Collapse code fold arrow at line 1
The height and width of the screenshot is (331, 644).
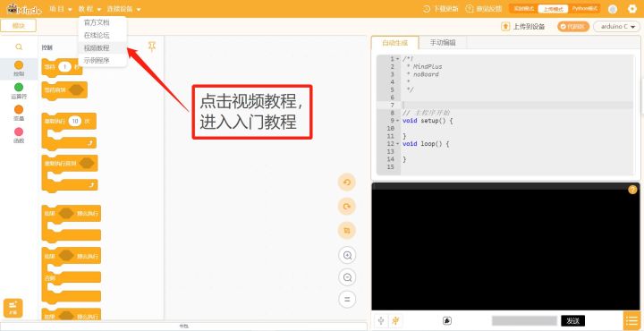[x=397, y=59]
